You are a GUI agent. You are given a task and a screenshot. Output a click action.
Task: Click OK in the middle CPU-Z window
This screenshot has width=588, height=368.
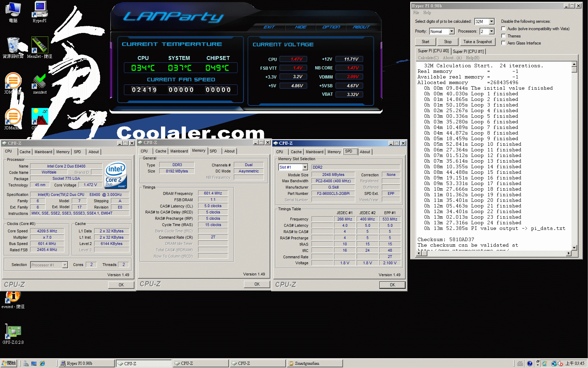[x=257, y=284]
